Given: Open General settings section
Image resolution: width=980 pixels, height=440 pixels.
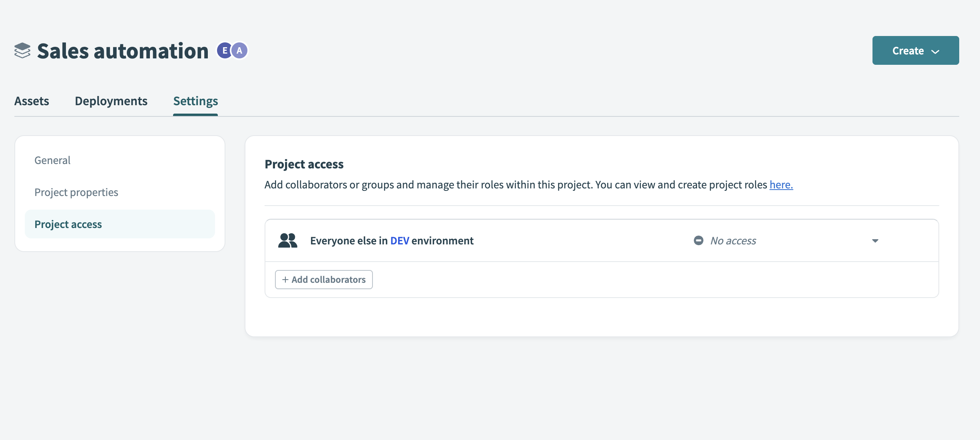Looking at the screenshot, I should tap(52, 160).
